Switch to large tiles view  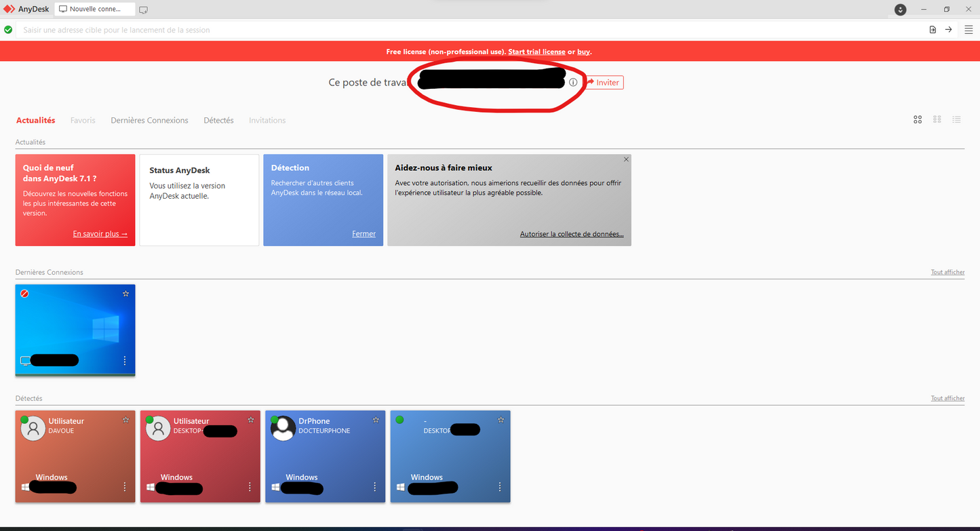[x=918, y=120]
